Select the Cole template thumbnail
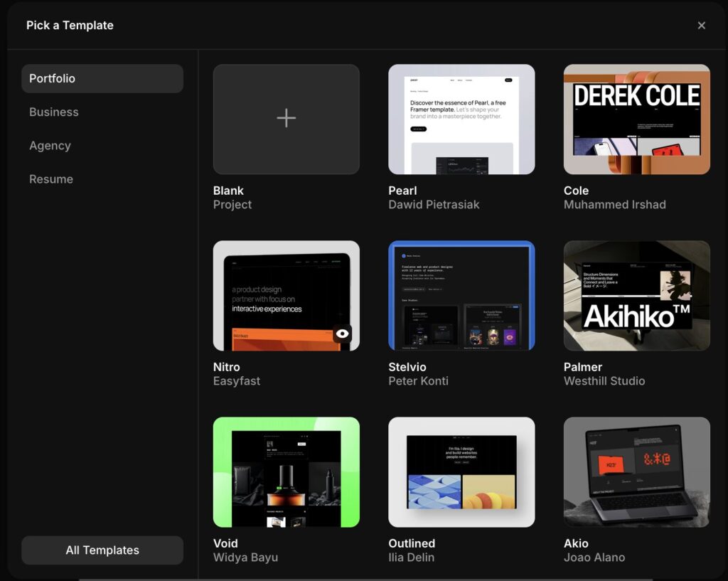The height and width of the screenshot is (581, 728). click(636, 119)
